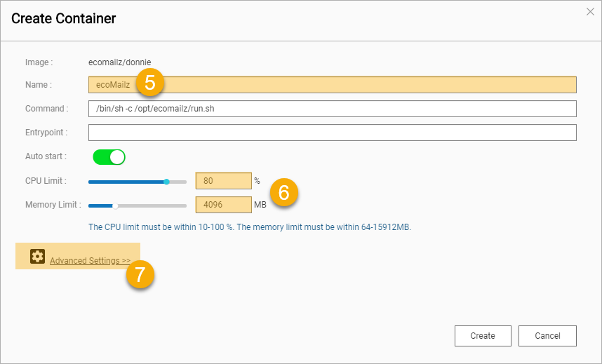Click the gray portion of Memory Limit track
The width and height of the screenshot is (602, 364).
pyautogui.click(x=152, y=205)
